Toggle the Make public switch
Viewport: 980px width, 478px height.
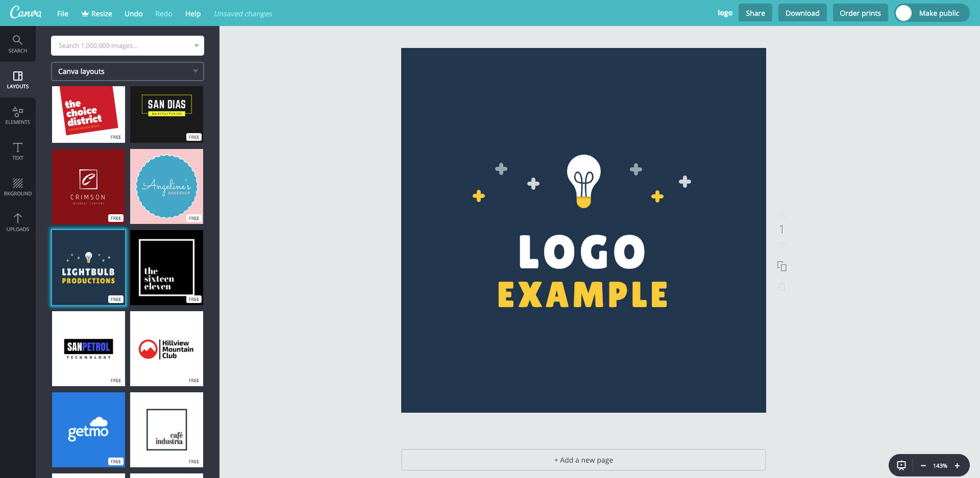pyautogui.click(x=904, y=13)
